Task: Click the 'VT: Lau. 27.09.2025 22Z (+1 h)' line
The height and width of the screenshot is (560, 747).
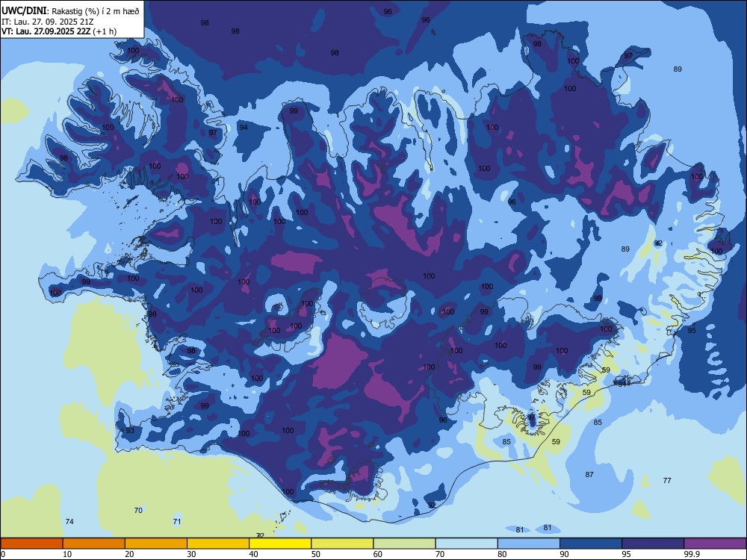Action: click(58, 31)
